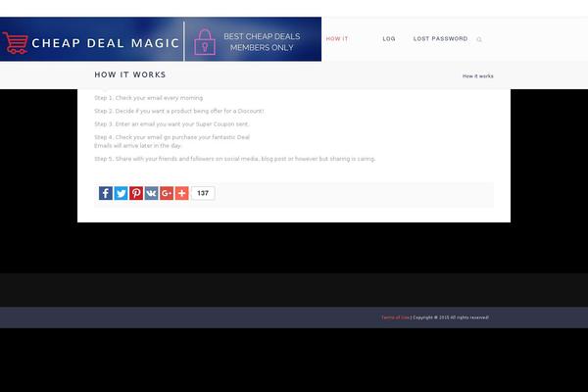Pin the page on Pinterest

(136, 193)
